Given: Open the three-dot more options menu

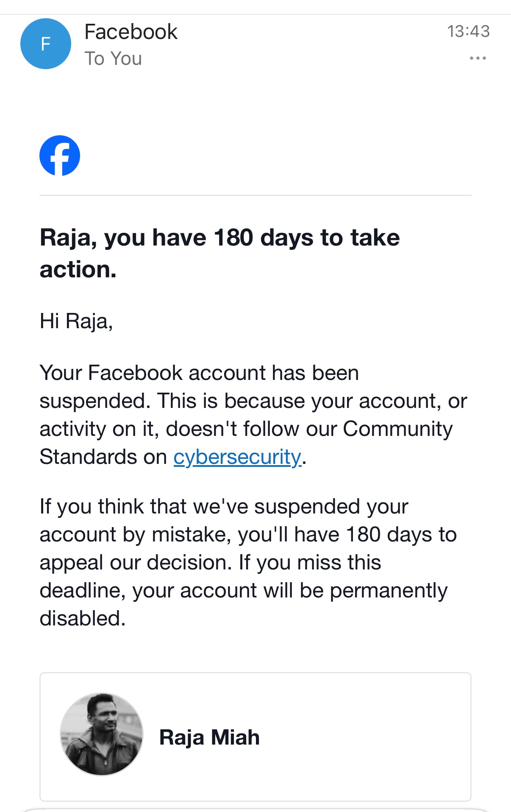Looking at the screenshot, I should 478,58.
